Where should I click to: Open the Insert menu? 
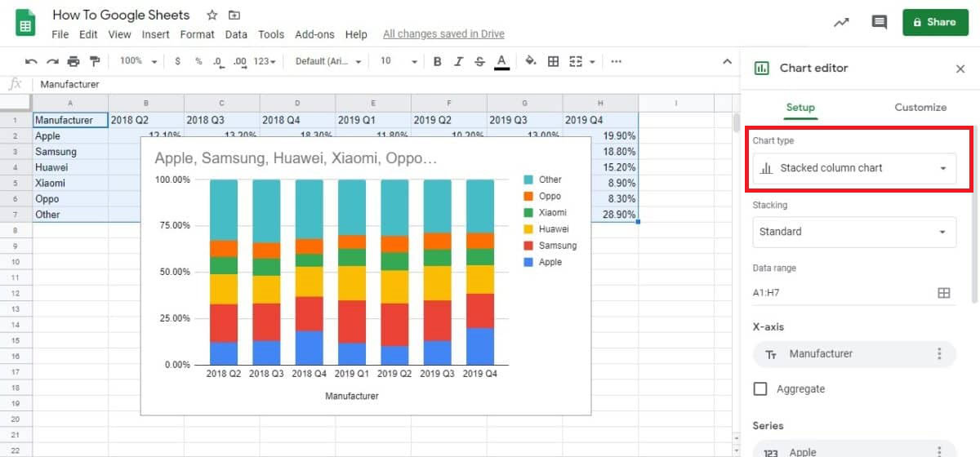pyautogui.click(x=155, y=34)
